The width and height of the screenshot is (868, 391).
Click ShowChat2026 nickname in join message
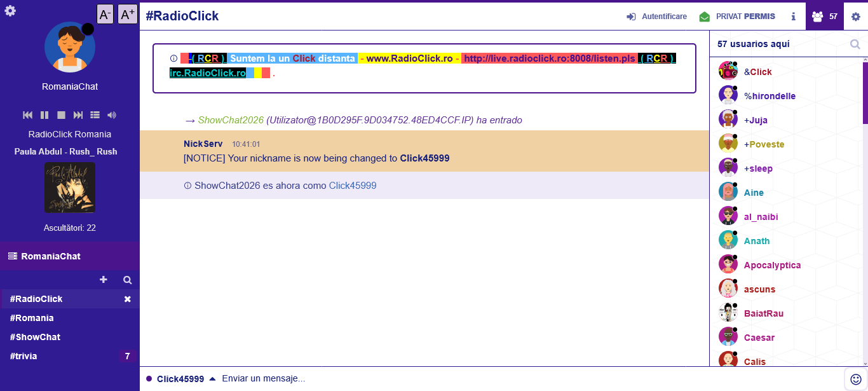click(x=231, y=120)
